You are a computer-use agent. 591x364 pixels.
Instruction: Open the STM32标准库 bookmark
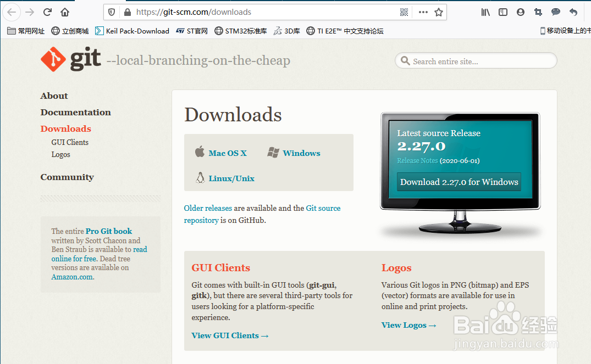(x=240, y=31)
